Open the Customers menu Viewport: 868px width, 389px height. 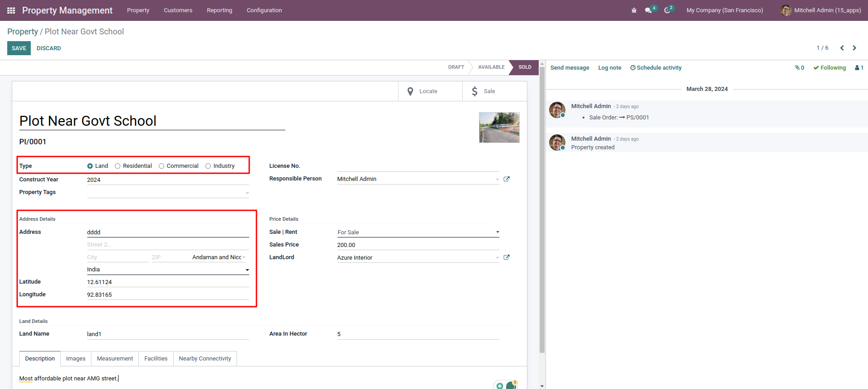pos(178,10)
